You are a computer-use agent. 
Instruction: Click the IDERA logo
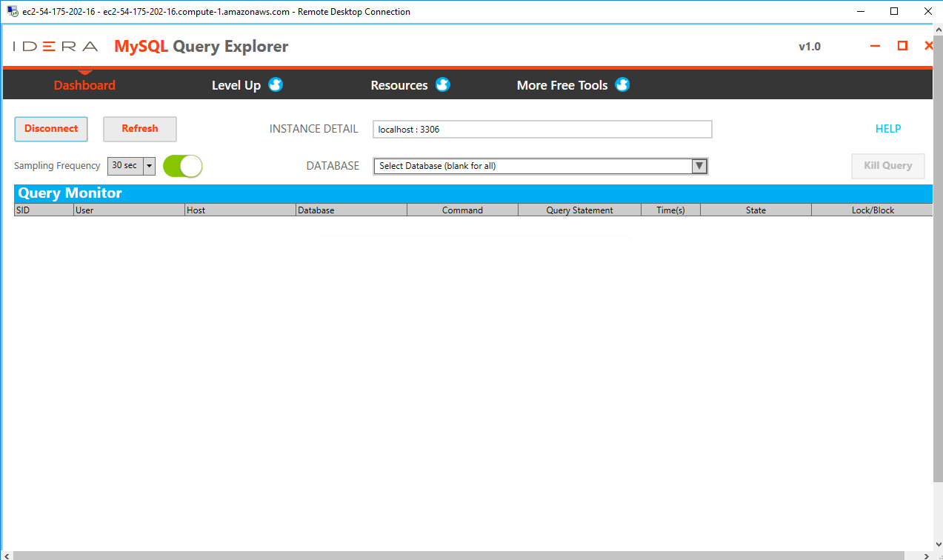[54, 46]
